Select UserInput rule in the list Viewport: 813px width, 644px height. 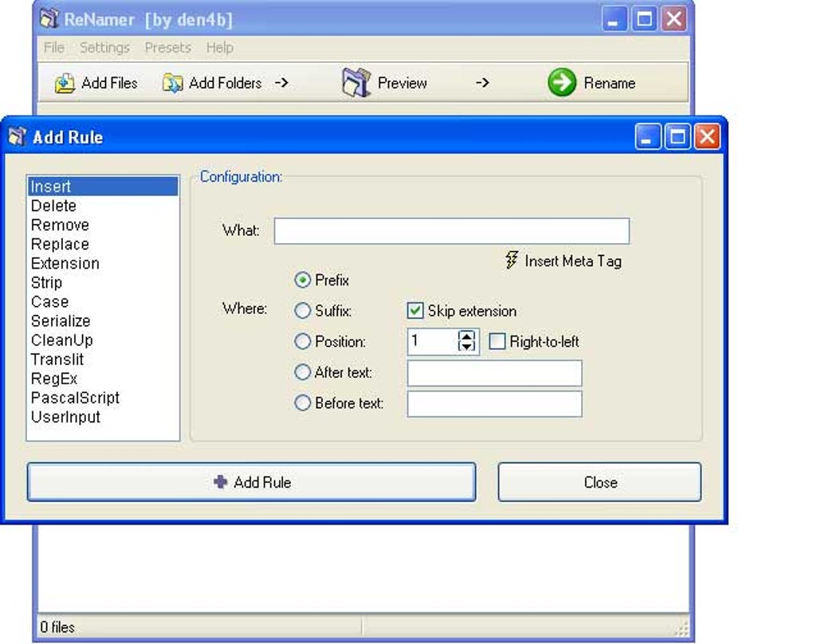[x=103, y=417]
